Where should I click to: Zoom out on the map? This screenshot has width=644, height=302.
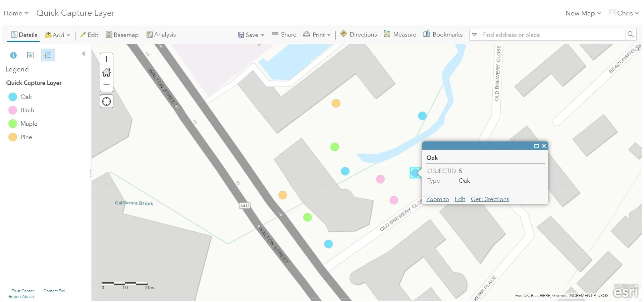(x=106, y=85)
